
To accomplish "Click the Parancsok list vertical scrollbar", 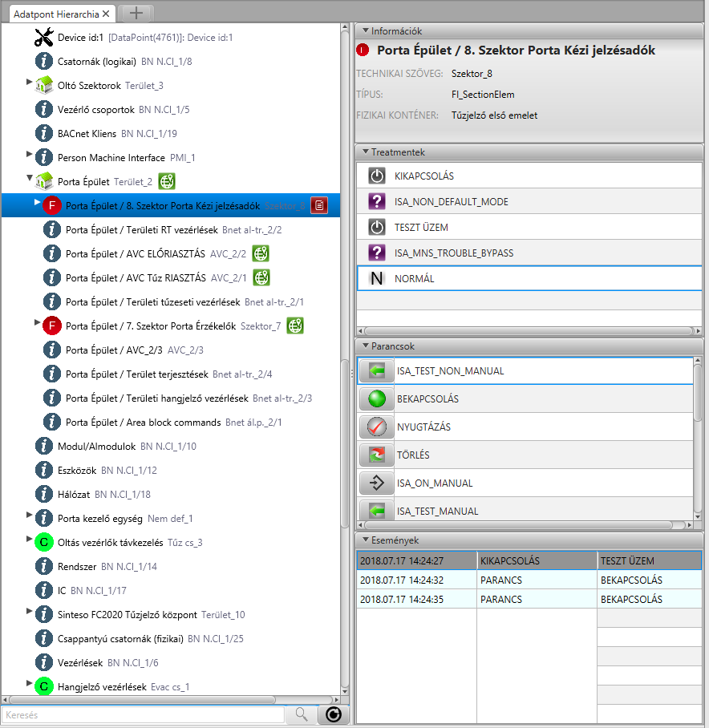I will 698,401.
